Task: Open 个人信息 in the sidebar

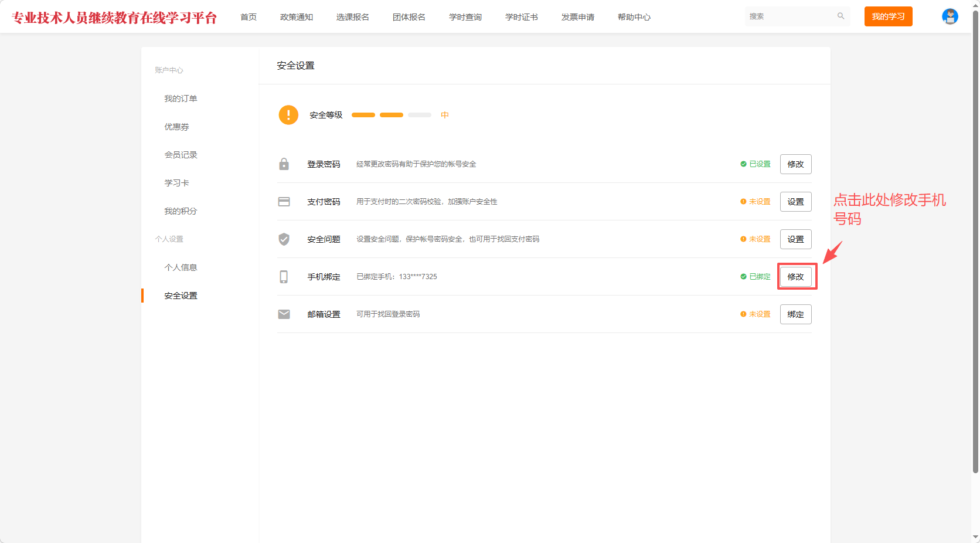Action: pyautogui.click(x=181, y=267)
